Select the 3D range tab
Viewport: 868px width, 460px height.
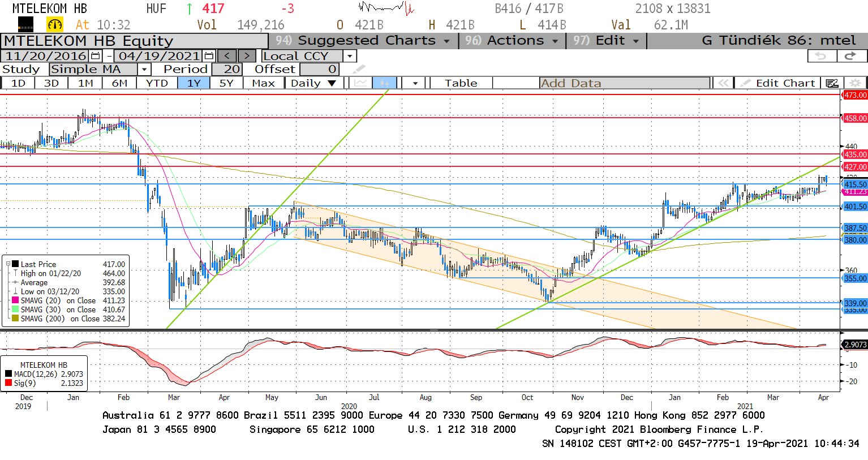pyautogui.click(x=51, y=83)
